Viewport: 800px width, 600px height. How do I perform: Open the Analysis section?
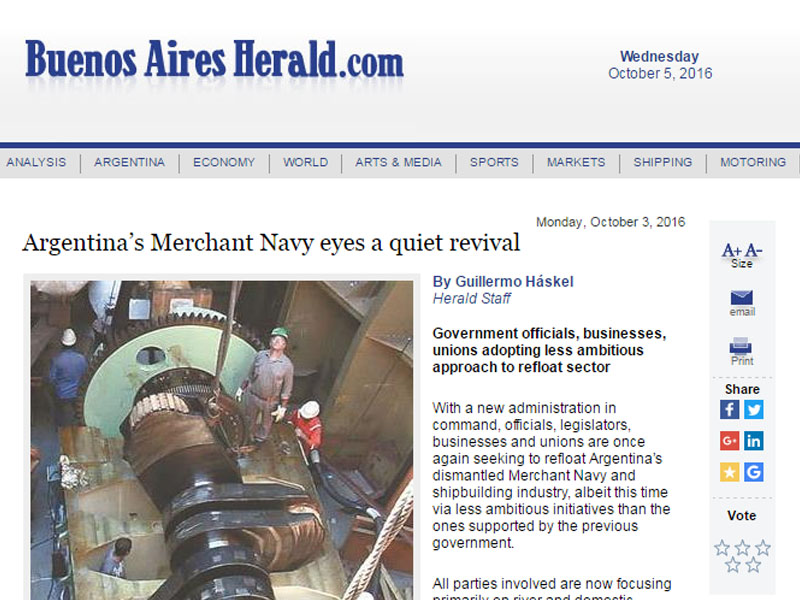[36, 162]
